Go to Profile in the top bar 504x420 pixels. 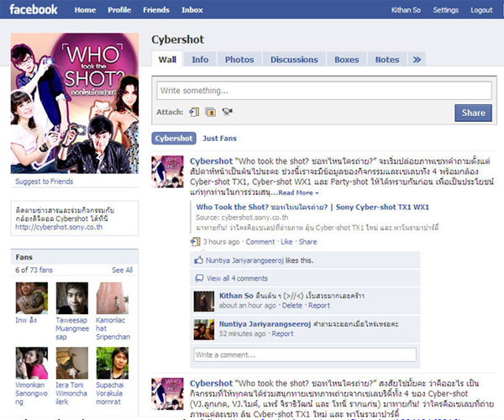[x=119, y=10]
